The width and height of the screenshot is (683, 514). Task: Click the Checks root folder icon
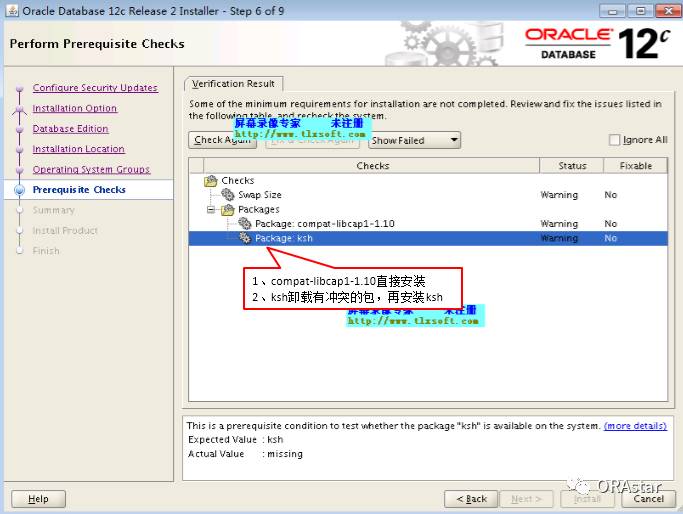[211, 180]
